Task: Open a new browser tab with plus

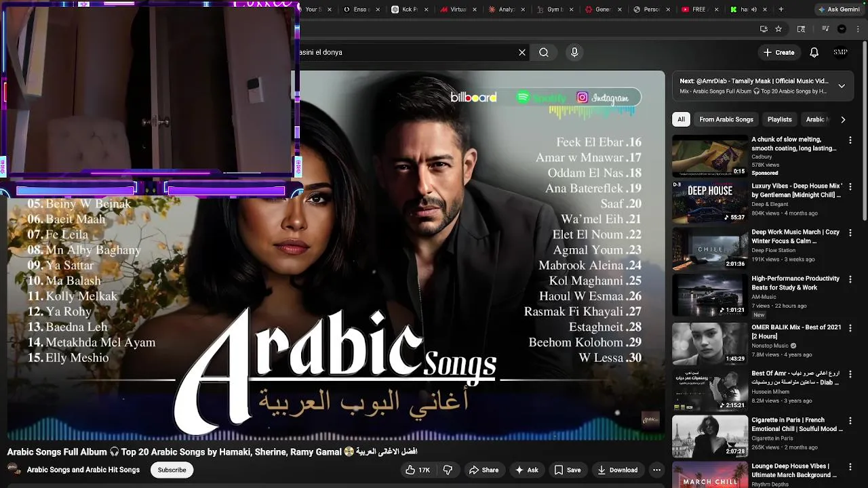Action: [781, 9]
